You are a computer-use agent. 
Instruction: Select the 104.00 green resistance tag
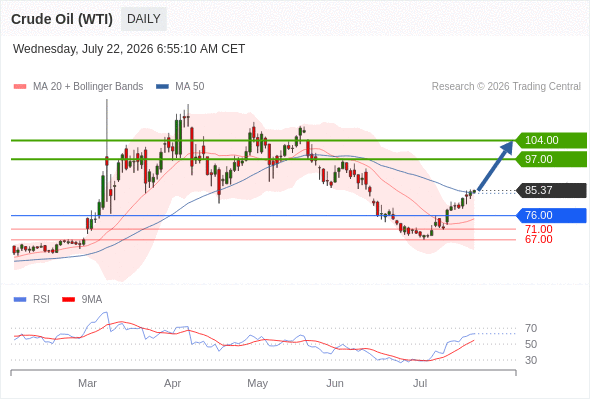(551, 140)
